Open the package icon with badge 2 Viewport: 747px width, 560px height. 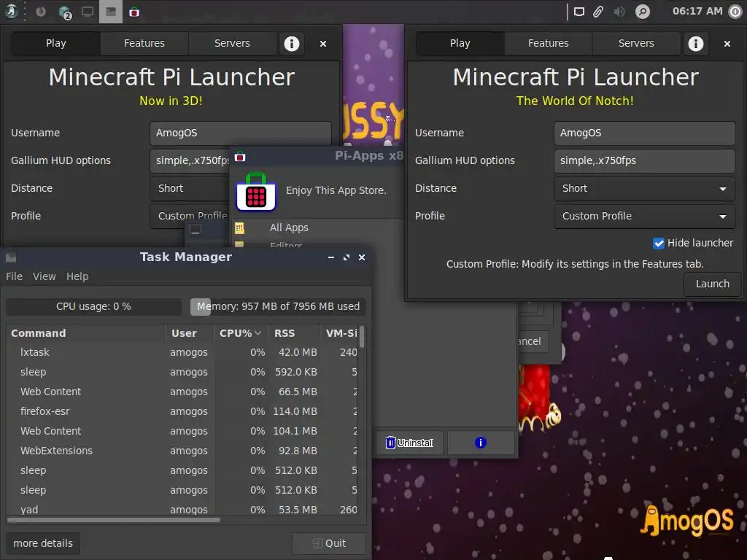[64, 12]
